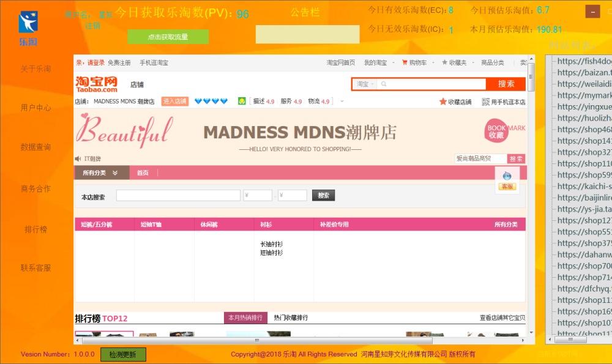The image size is (612, 364).
Task: Go to 淘宝网首页 link
Action: (341, 62)
